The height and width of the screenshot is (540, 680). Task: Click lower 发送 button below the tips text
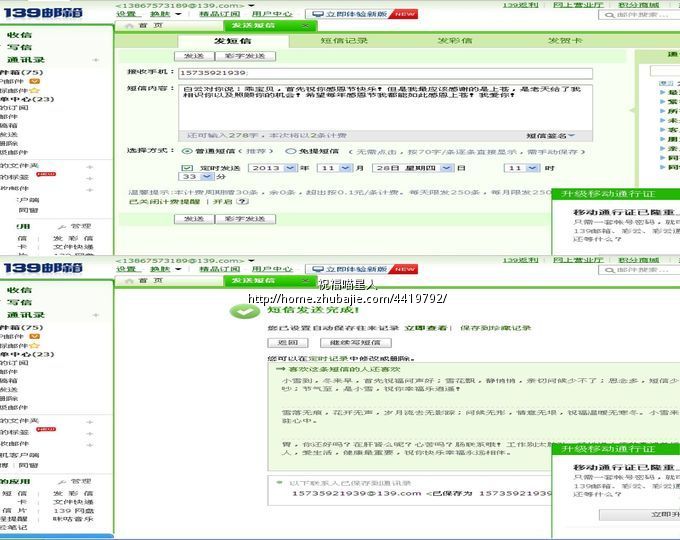194,219
